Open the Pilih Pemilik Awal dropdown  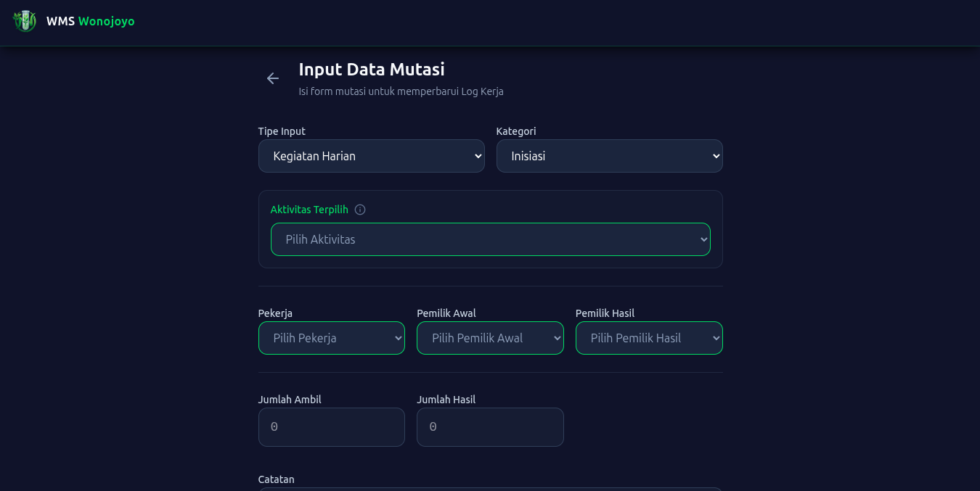(490, 338)
